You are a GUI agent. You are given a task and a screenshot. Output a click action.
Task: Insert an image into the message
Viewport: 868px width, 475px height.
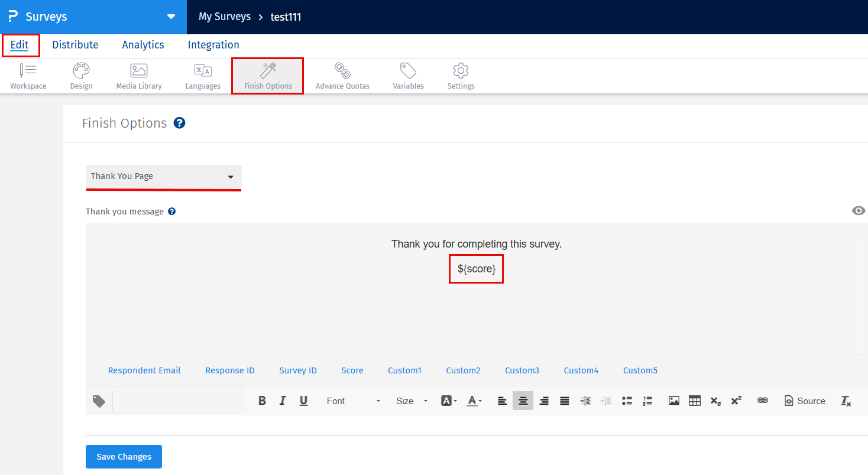(x=674, y=401)
